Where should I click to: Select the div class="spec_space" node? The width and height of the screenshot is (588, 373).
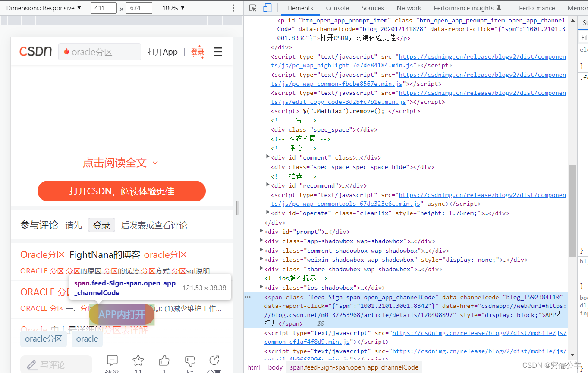pyautogui.click(x=324, y=129)
